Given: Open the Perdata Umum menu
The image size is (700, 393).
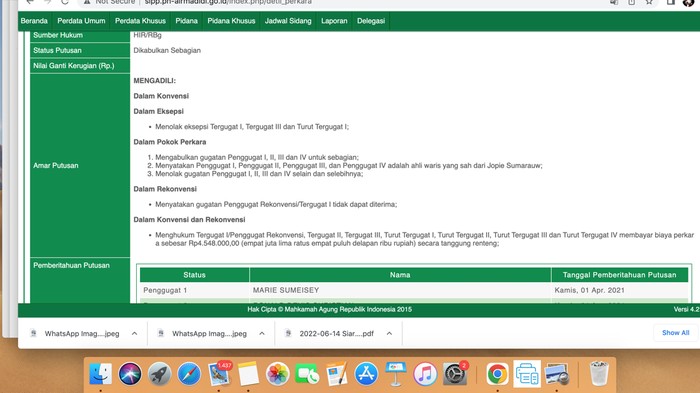Looking at the screenshot, I should tap(81, 21).
